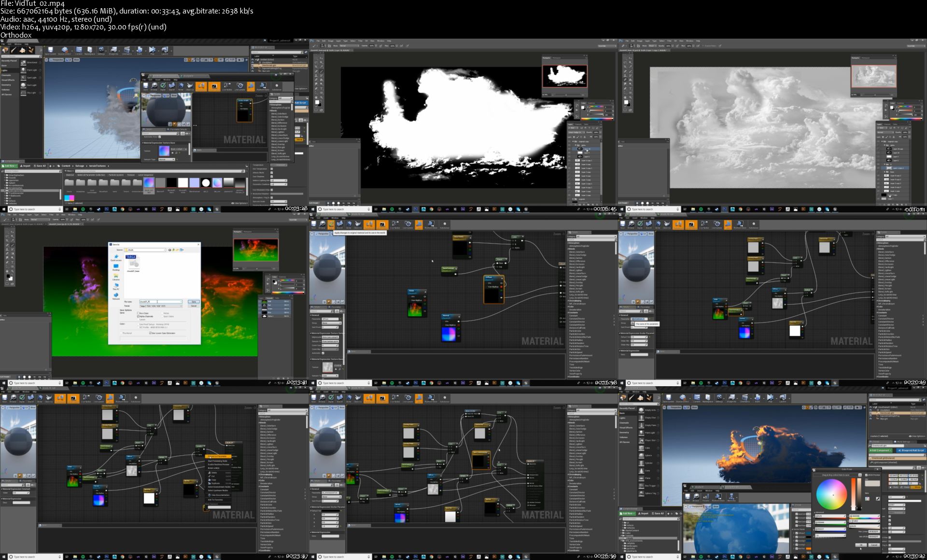In 00:03:28 content browser, open Filters dropdown
The width and height of the screenshot is (927, 560).
tap(70, 171)
